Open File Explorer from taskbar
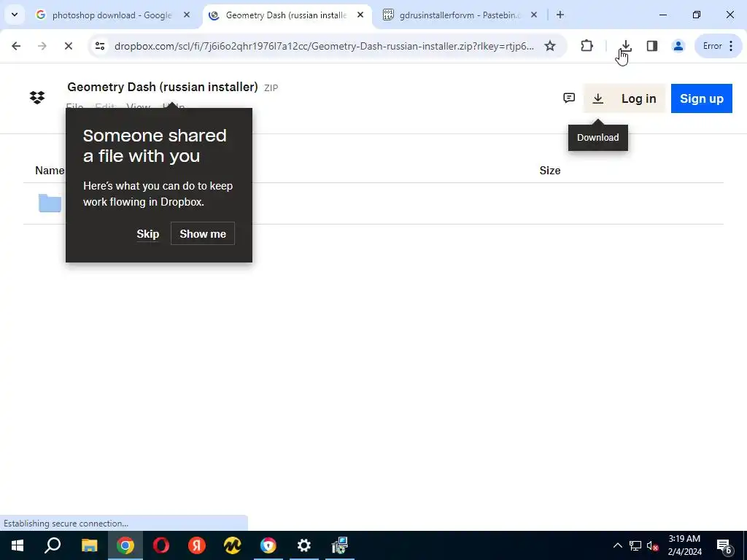This screenshot has height=560, width=747. (89, 545)
